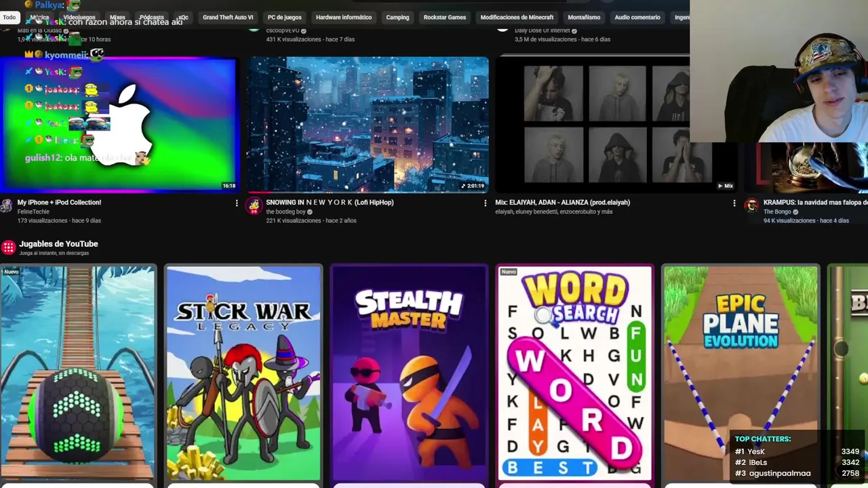Viewport: 868px width, 488px height.
Task: Click the Mix: ELAIYAH, ADAN - ALIANZA title
Action: (562, 202)
